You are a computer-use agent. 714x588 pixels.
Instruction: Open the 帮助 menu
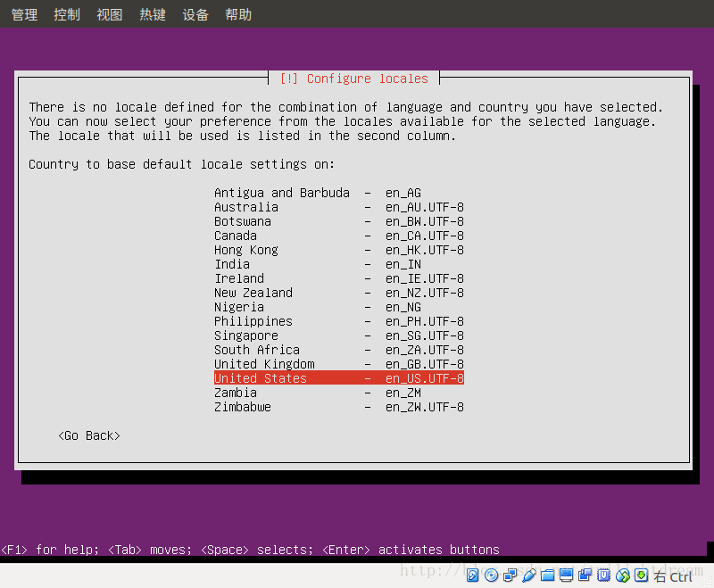click(x=238, y=14)
